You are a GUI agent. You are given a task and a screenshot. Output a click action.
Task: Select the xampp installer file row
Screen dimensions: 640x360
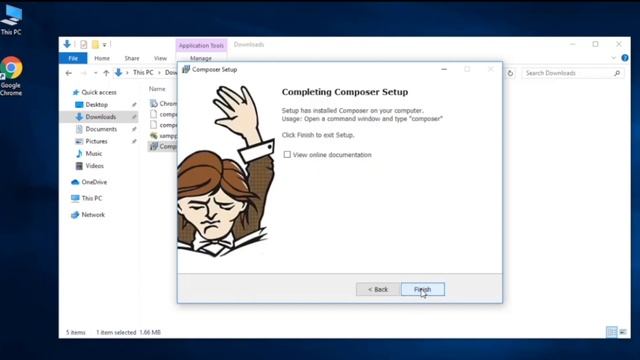point(163,136)
